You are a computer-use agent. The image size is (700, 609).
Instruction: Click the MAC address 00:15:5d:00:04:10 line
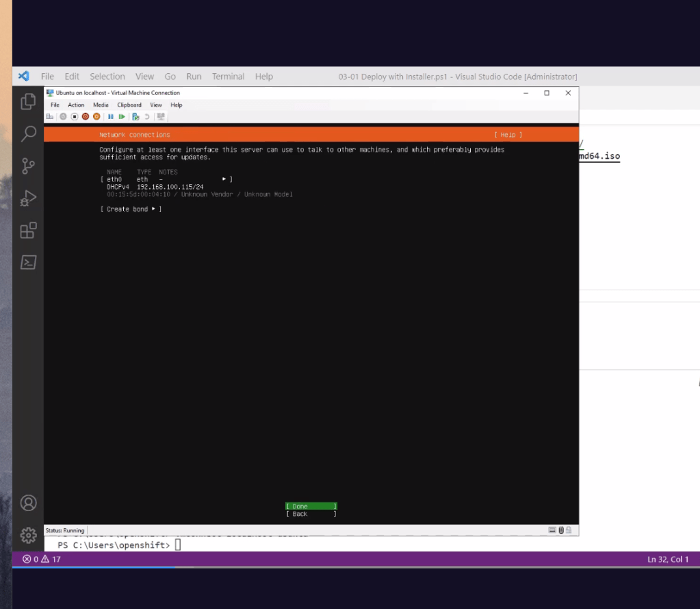[200, 194]
